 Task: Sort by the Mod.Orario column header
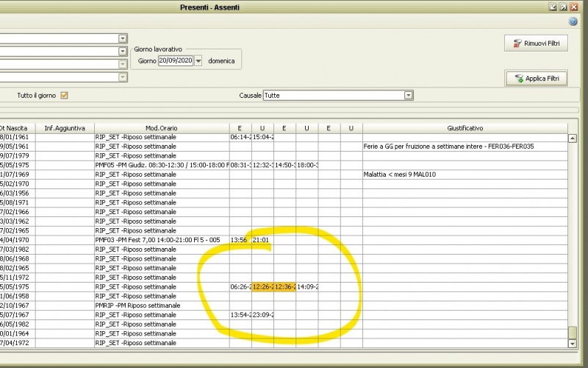[161, 128]
